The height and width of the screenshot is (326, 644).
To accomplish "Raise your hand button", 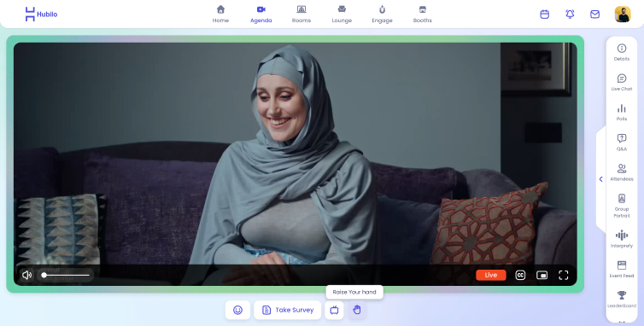I will 356,310.
